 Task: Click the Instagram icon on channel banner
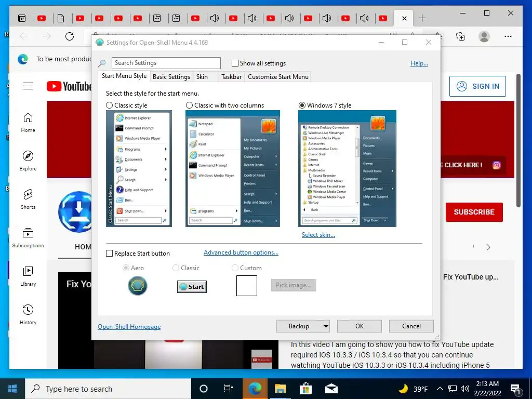pos(496,165)
